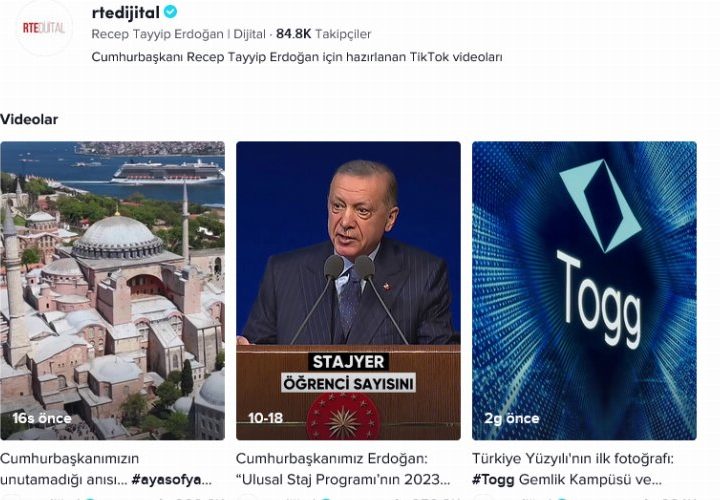Viewport: 720px width, 500px height.
Task: Click the Togg diamond emblem in the third video
Action: tap(600, 205)
